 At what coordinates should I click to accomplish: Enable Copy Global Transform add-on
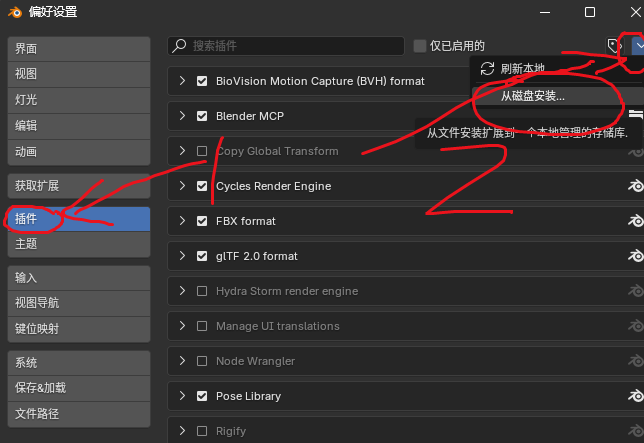202,151
